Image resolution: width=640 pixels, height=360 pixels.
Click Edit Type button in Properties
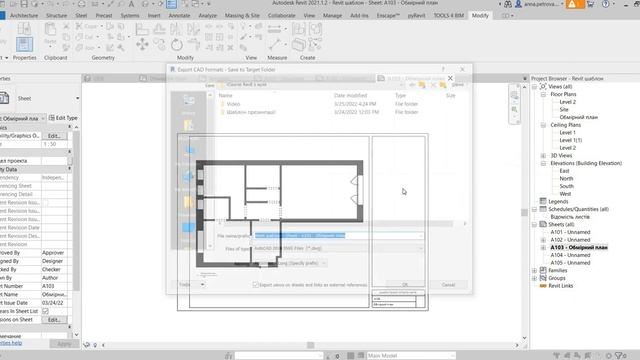click(x=63, y=118)
